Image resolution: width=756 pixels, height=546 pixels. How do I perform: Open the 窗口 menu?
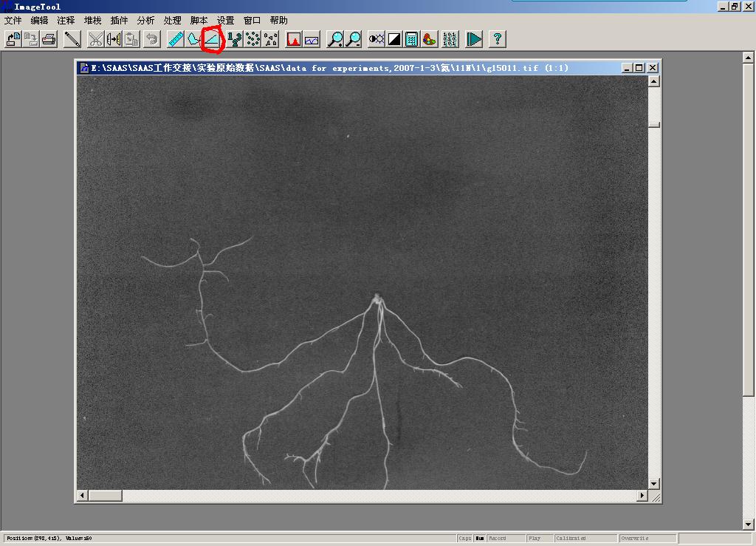[252, 20]
